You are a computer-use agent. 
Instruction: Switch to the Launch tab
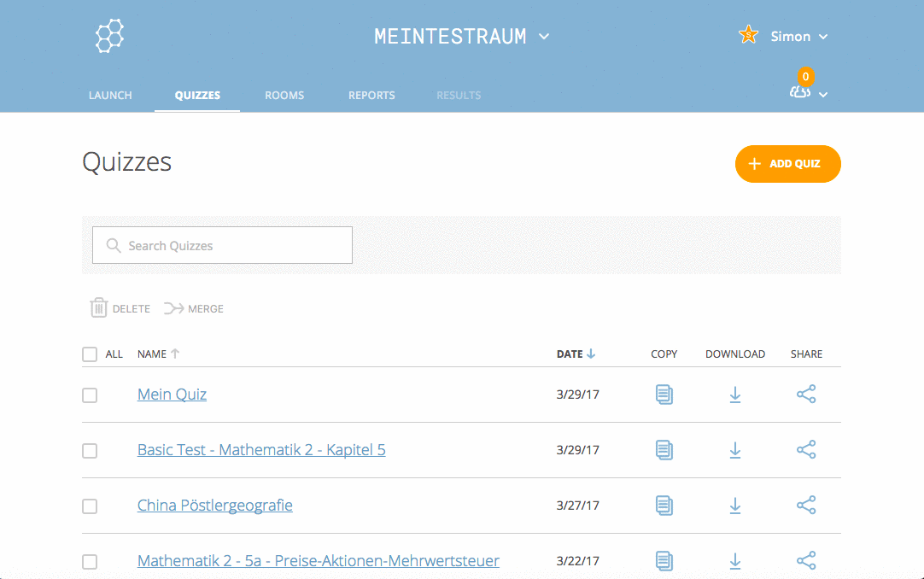pyautogui.click(x=110, y=96)
